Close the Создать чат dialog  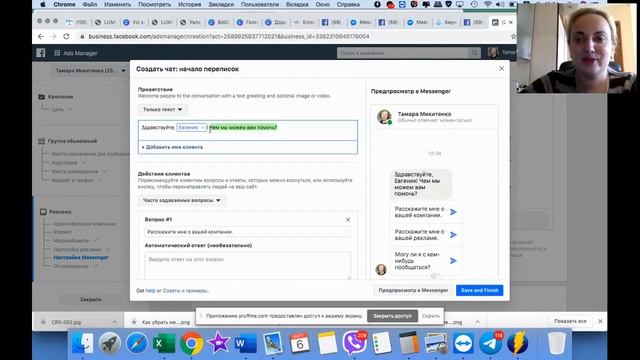pyautogui.click(x=502, y=69)
